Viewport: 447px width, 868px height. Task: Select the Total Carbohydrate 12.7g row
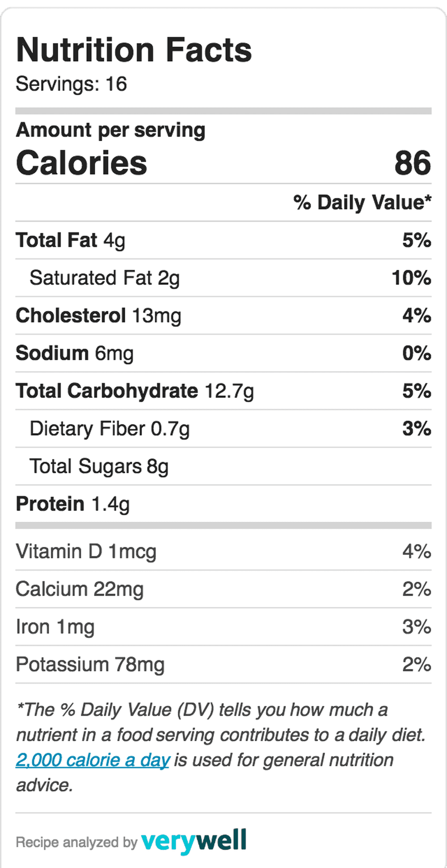223,391
